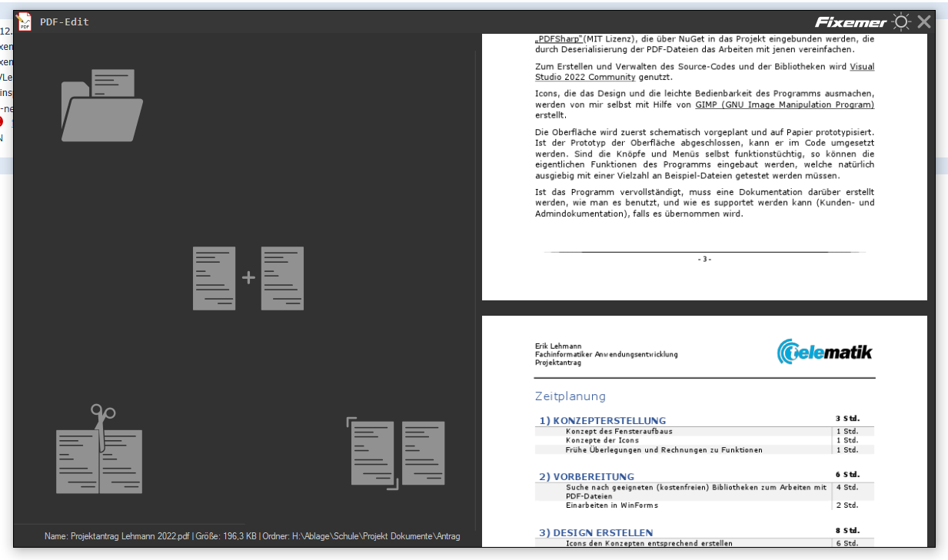The height and width of the screenshot is (560, 948).
Task: Click the 3) DESIGN ERSTELLEN heading
Action: pos(595,532)
